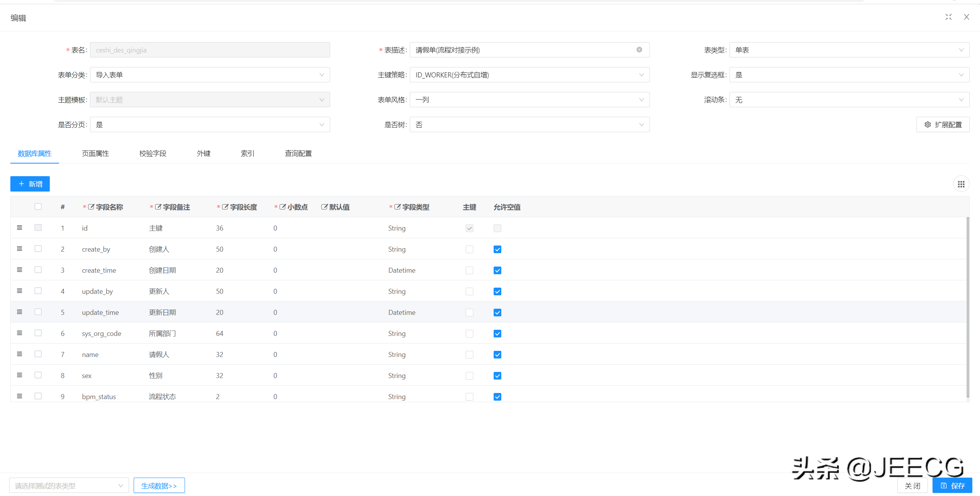The height and width of the screenshot is (496, 980).
Task: Click 新增 to add a new field
Action: pos(30,183)
